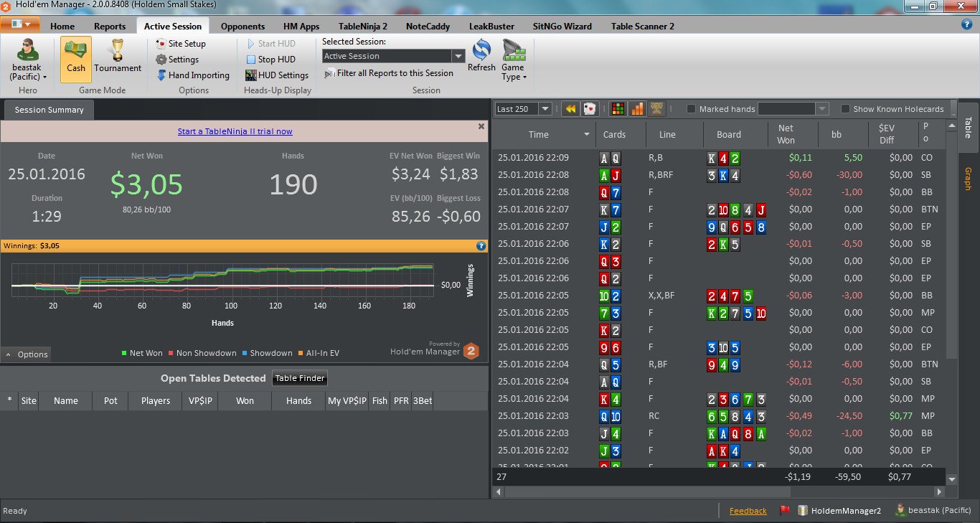Open the SitNGo Wizard tab
The width and height of the screenshot is (980, 523).
[562, 27]
